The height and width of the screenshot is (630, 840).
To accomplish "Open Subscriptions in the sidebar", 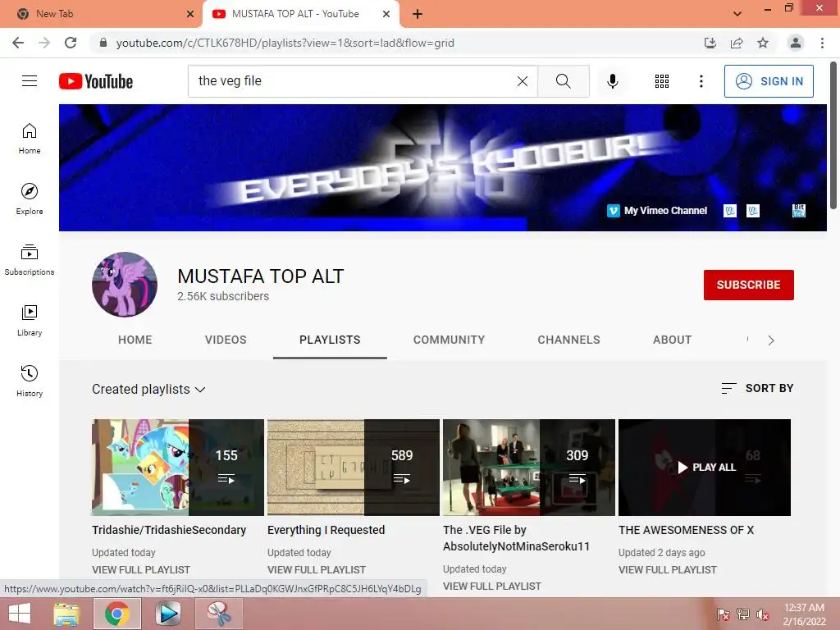I will [x=30, y=260].
